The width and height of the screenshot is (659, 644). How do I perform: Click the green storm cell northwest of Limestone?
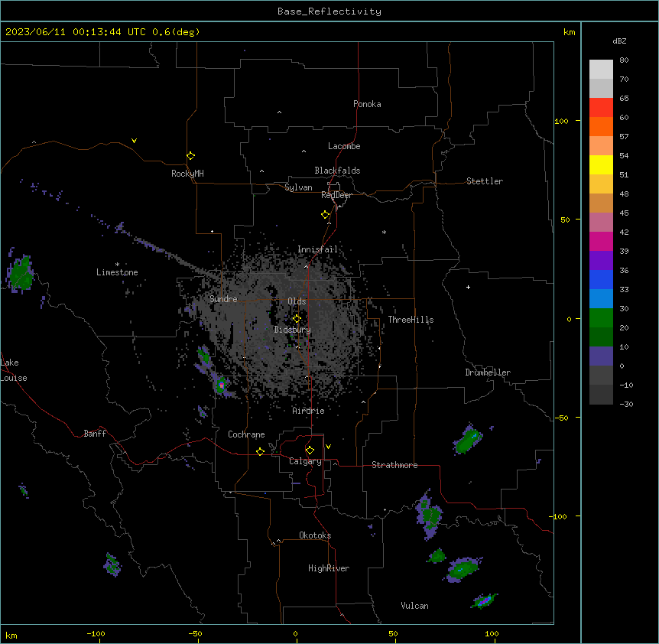[x=20, y=272]
